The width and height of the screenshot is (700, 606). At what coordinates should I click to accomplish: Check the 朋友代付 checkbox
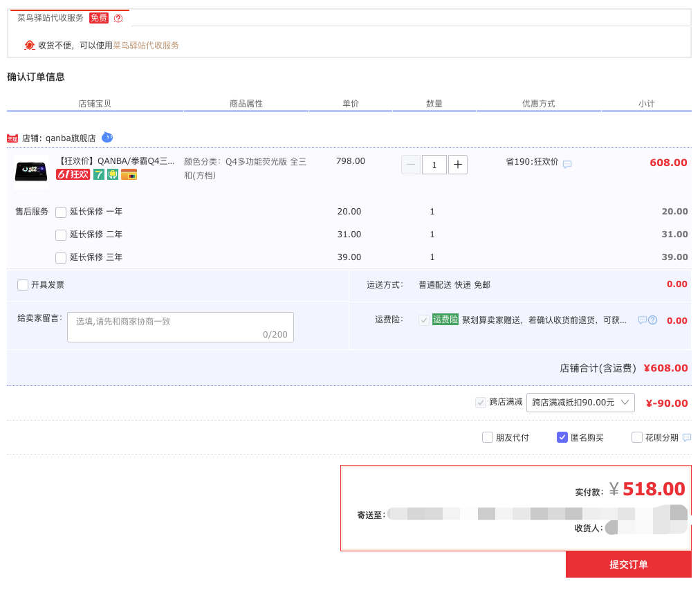click(488, 437)
